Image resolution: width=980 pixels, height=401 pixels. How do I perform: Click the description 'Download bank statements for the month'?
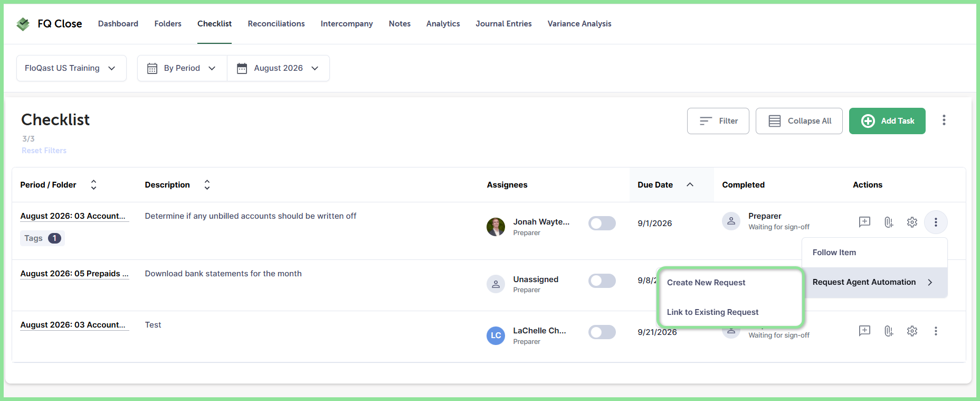point(223,274)
